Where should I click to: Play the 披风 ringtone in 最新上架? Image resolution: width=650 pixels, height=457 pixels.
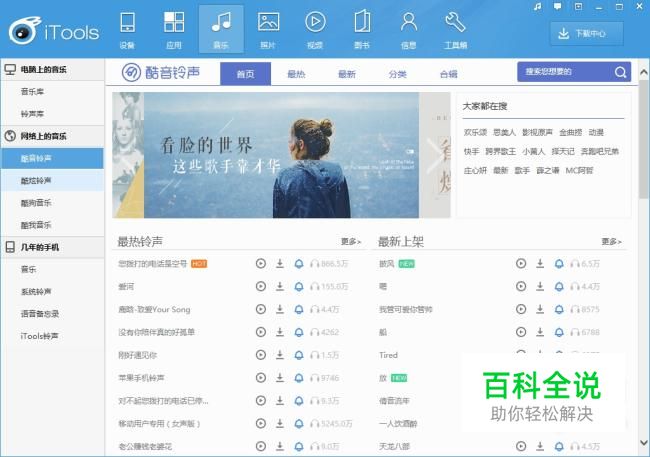[521, 263]
